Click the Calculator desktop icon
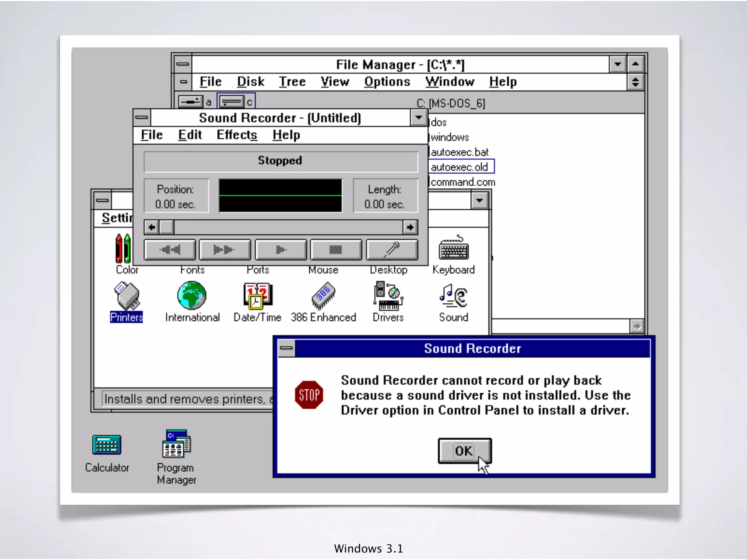The image size is (747, 560). coord(107,445)
